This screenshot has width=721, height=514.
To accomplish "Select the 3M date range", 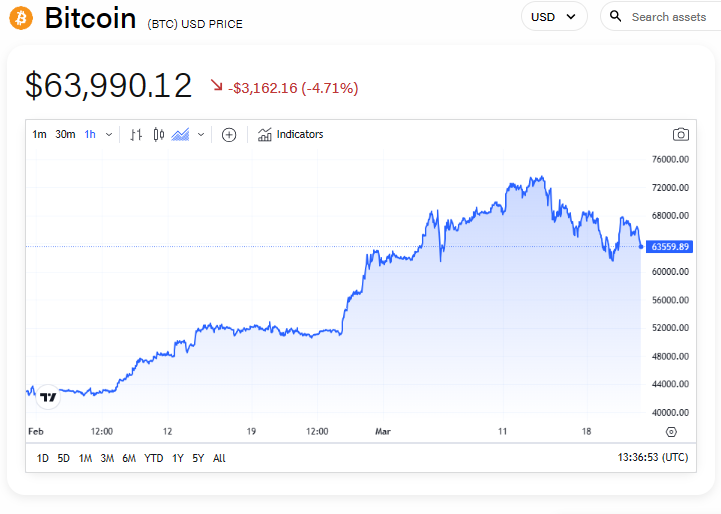I will tap(107, 458).
